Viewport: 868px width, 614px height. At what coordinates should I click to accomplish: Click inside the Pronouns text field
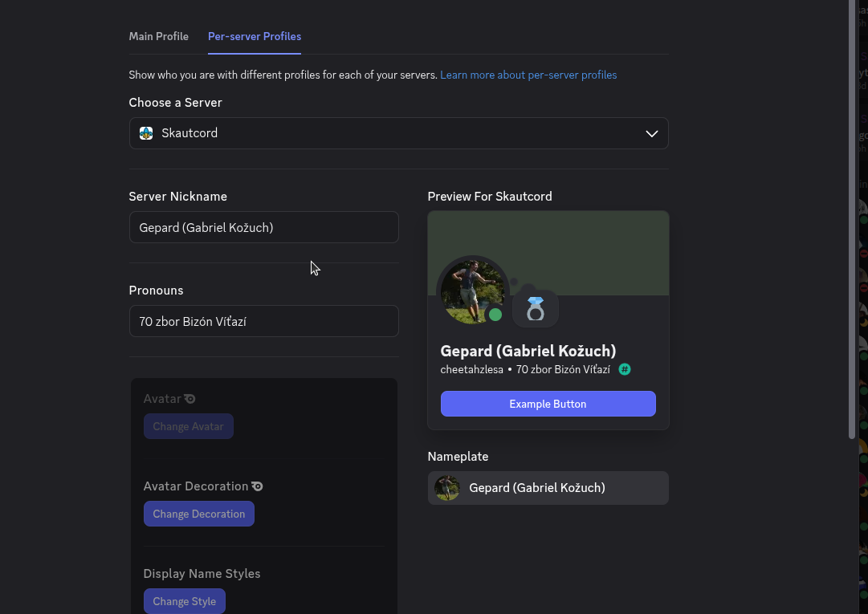coord(263,321)
